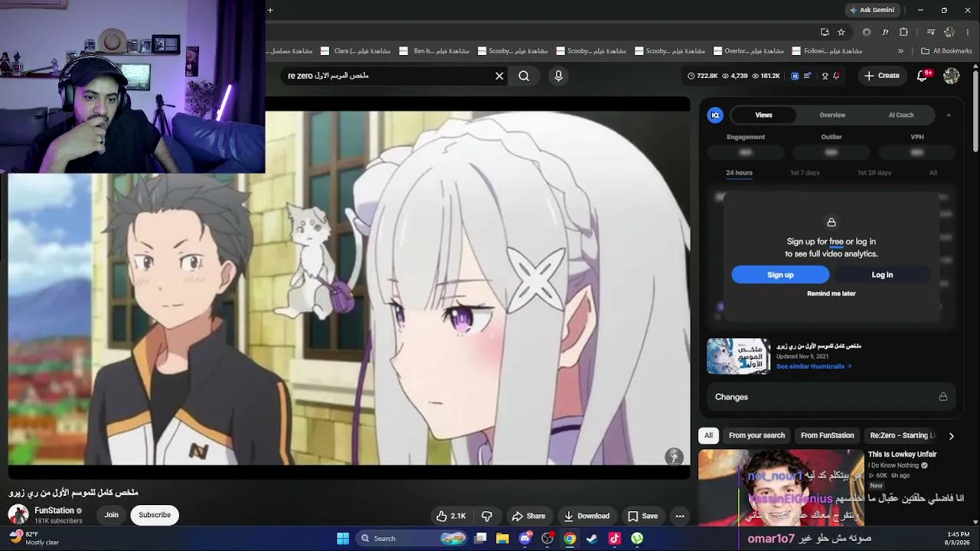
Task: Open the Ben Is bookmark
Action: 436,51
